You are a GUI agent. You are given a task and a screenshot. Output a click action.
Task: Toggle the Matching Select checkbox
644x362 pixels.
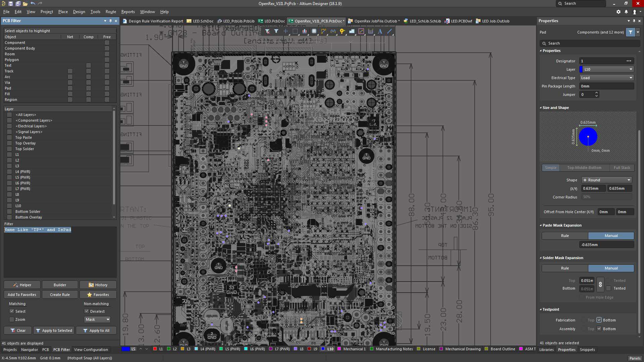(12, 311)
